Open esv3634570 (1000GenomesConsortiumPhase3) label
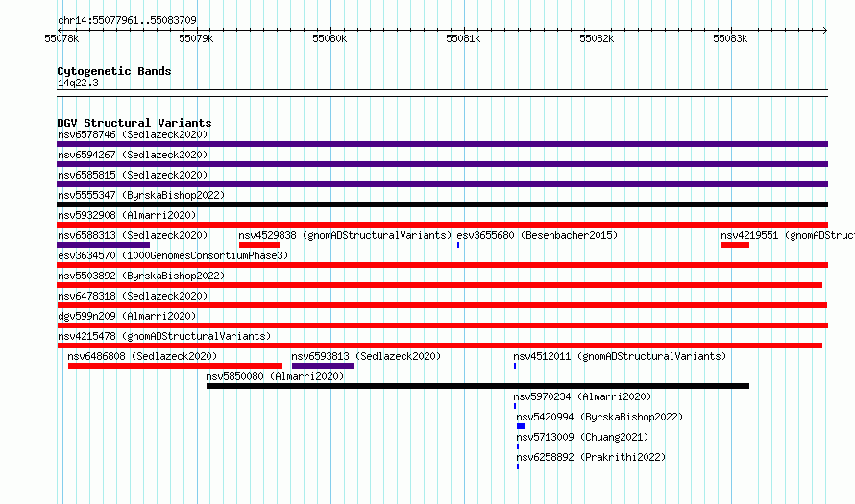Viewport: 855px width, 504px height. (173, 255)
